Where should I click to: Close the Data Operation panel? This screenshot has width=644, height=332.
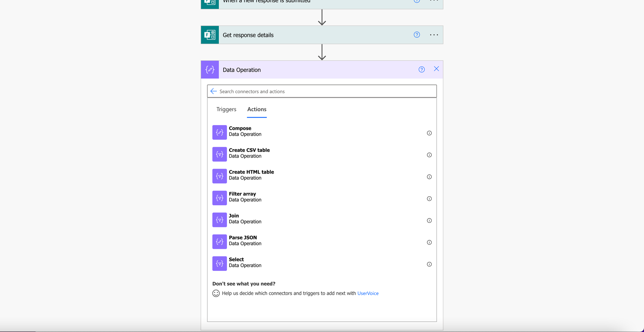(x=436, y=69)
